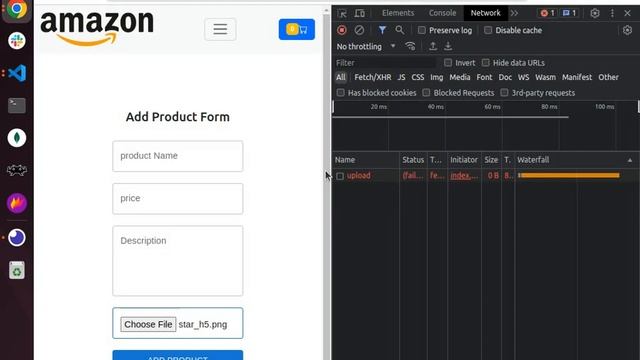The width and height of the screenshot is (640, 360).
Task: Filter requests by CSS type
Action: pyautogui.click(x=418, y=77)
